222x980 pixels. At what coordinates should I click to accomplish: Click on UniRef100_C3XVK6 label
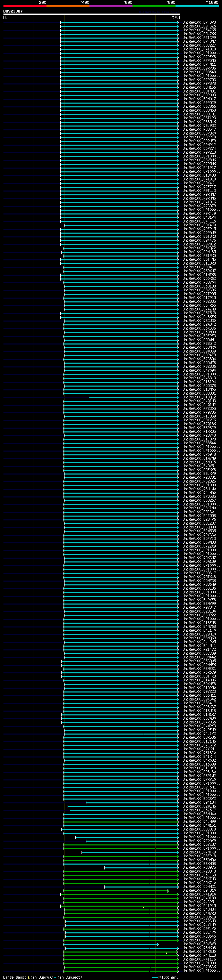click(199, 420)
